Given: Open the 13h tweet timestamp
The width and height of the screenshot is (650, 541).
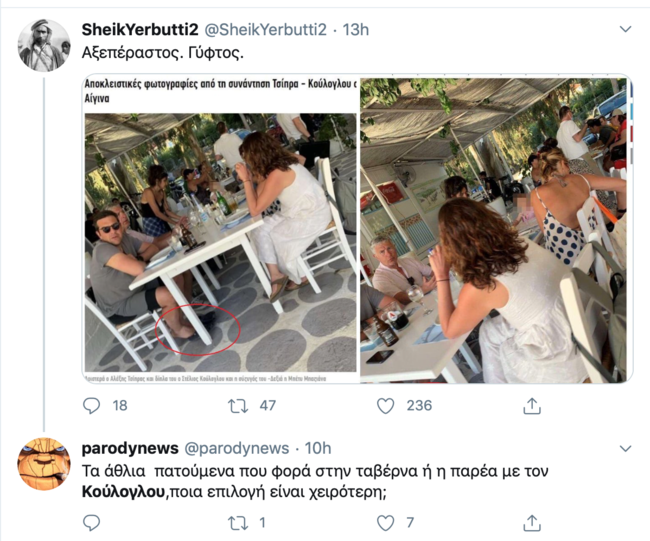Looking at the screenshot, I should pyautogui.click(x=356, y=30).
